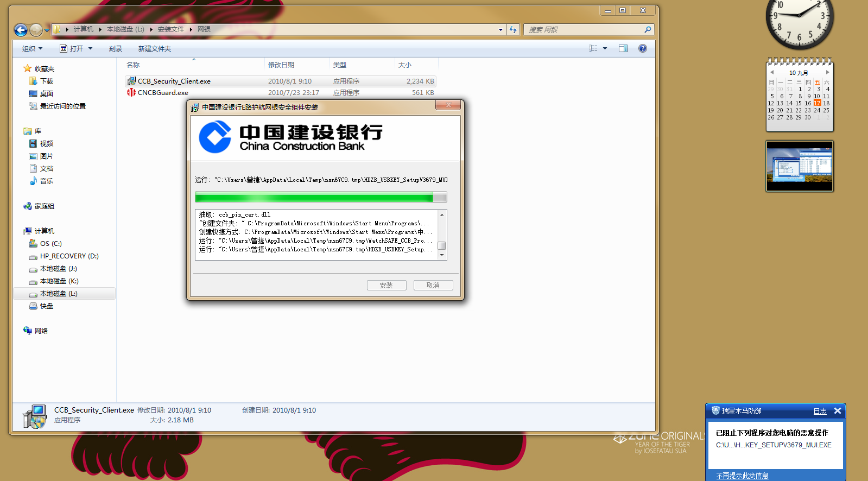Open the 组织 toolbar menu
868x481 pixels.
pyautogui.click(x=32, y=48)
